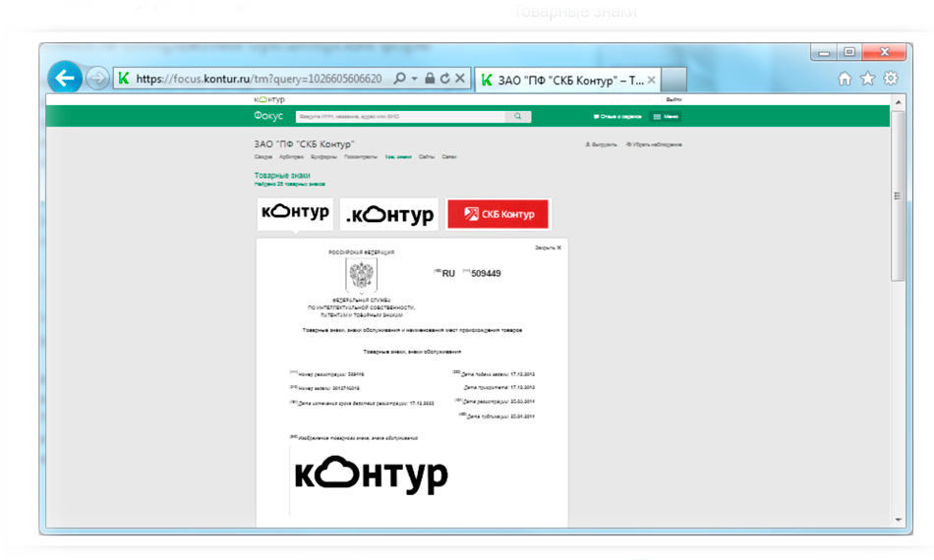Maximize the browser window
The image size is (934, 560).
click(x=849, y=52)
